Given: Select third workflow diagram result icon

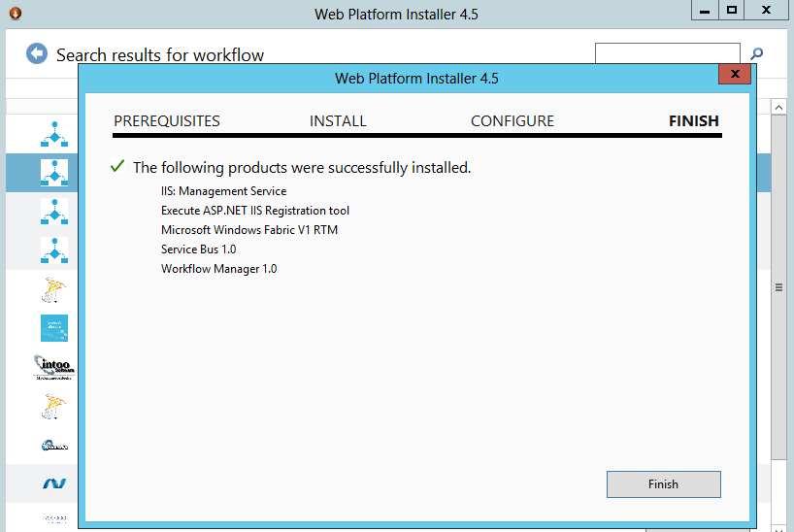Looking at the screenshot, I should (54, 212).
